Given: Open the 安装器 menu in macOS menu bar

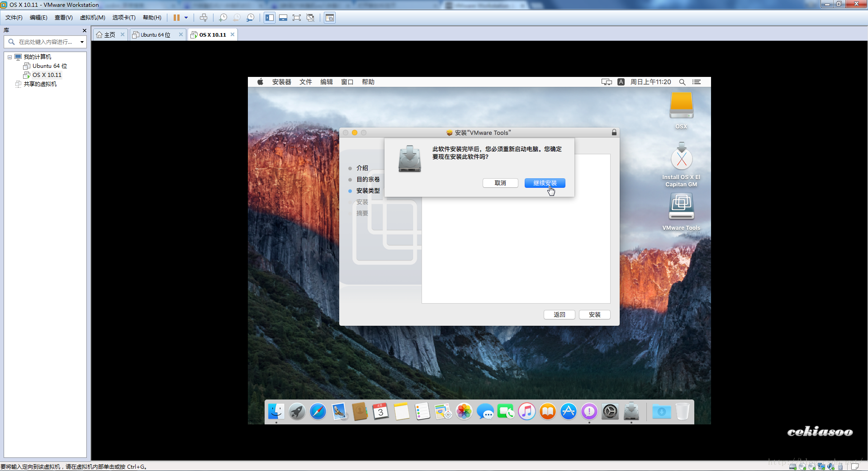Looking at the screenshot, I should [x=281, y=82].
